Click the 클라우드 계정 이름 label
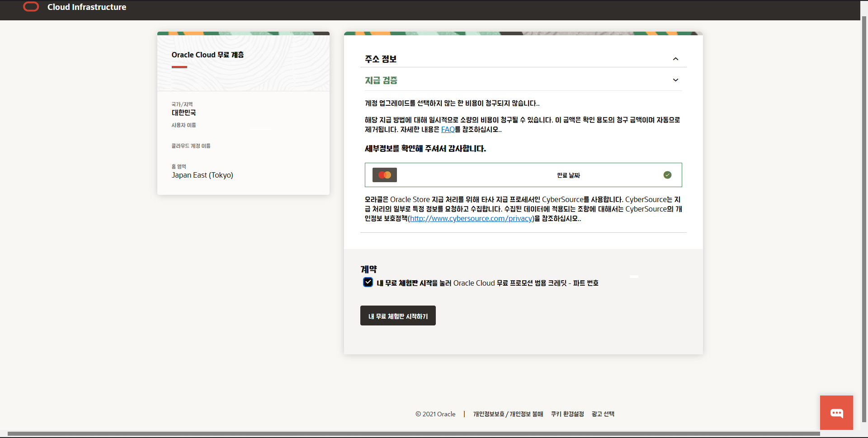 (x=191, y=146)
